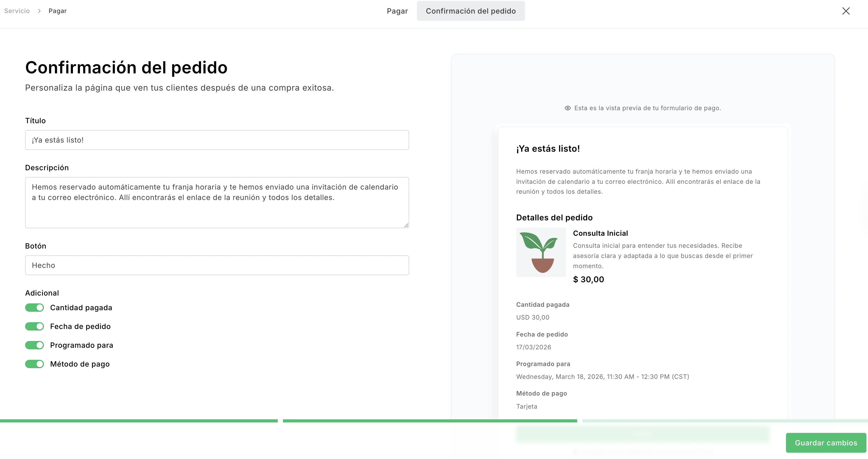Switch to the Pagar tab

(x=397, y=11)
